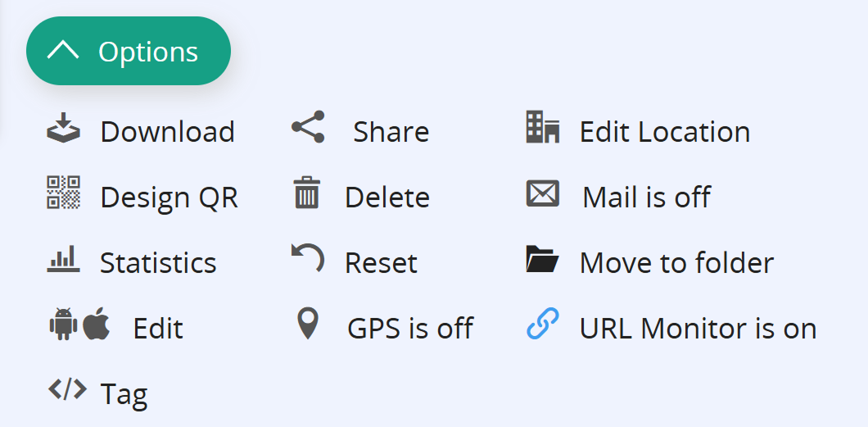Collapse the Options menu button

(129, 52)
